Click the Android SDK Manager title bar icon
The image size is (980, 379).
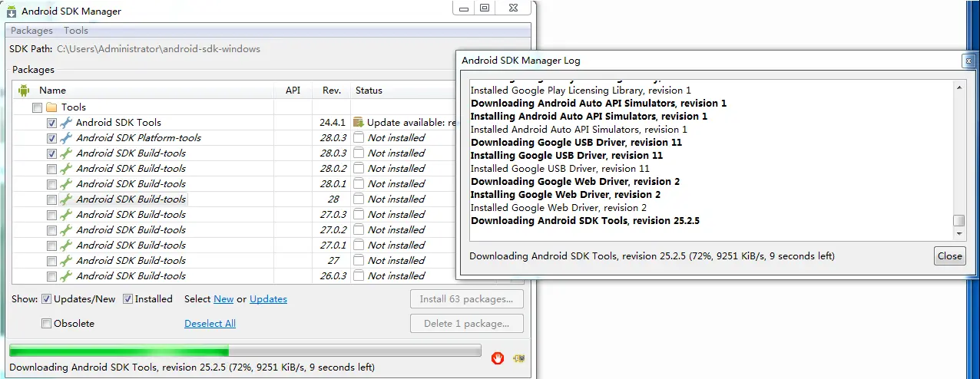12,11
